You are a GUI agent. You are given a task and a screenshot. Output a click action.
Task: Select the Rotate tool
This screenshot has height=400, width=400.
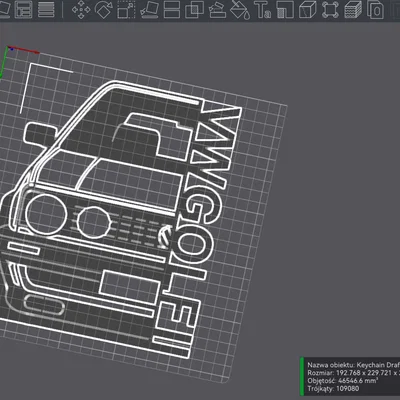pos(104,9)
